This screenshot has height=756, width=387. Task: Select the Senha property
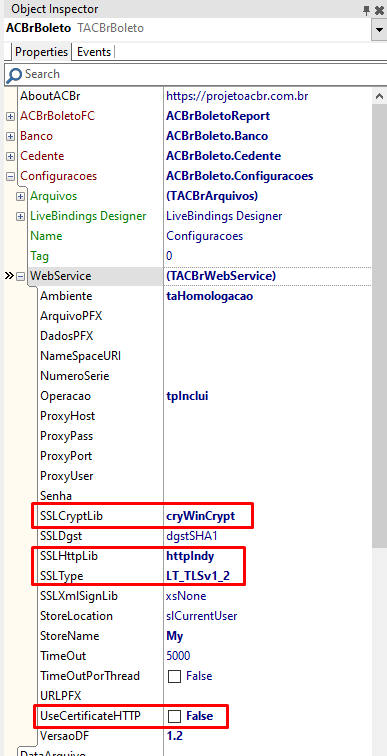tap(56, 496)
